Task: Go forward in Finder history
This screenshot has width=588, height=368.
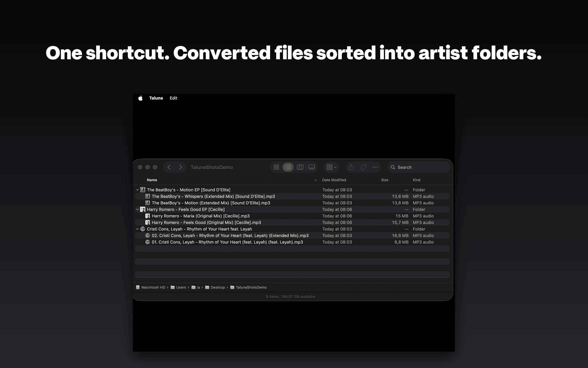Action: pos(180,167)
